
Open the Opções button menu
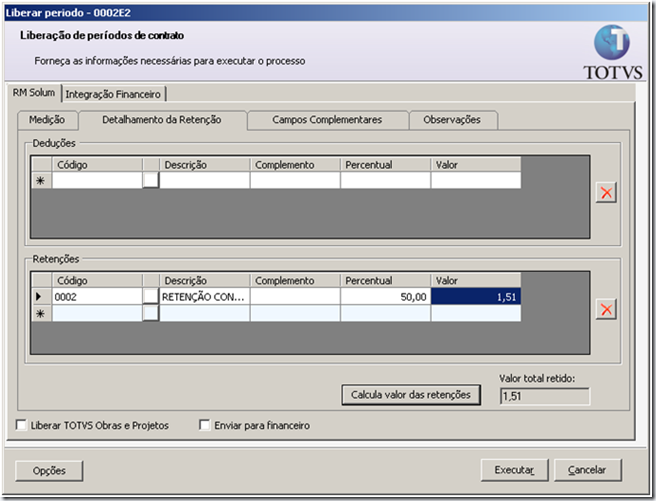[x=49, y=471]
